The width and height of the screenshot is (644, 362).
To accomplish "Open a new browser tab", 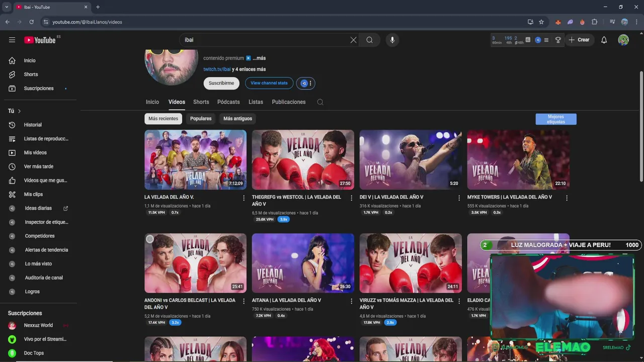I will [x=98, y=7].
